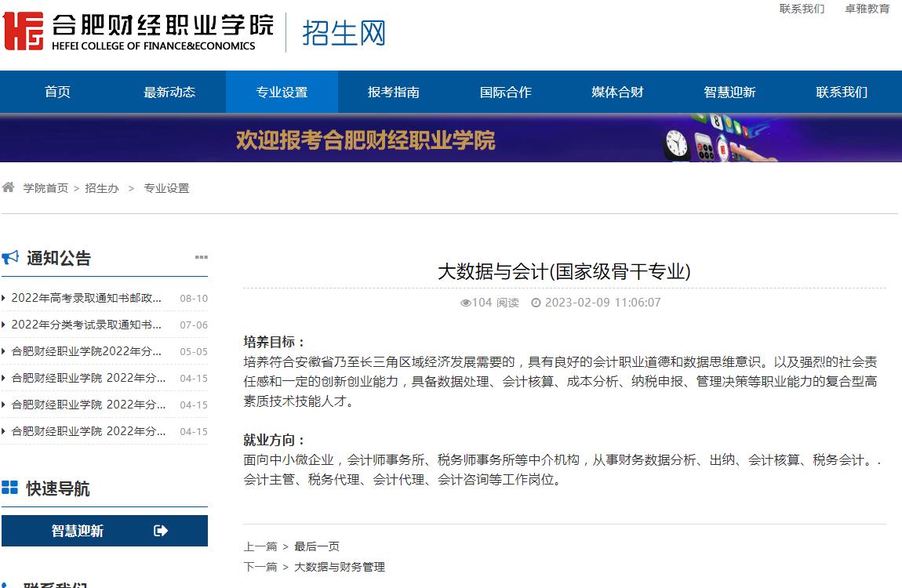Viewport: 902px width, 588px height.
Task: Click the 104 阅读 view count text
Action: [x=495, y=303]
